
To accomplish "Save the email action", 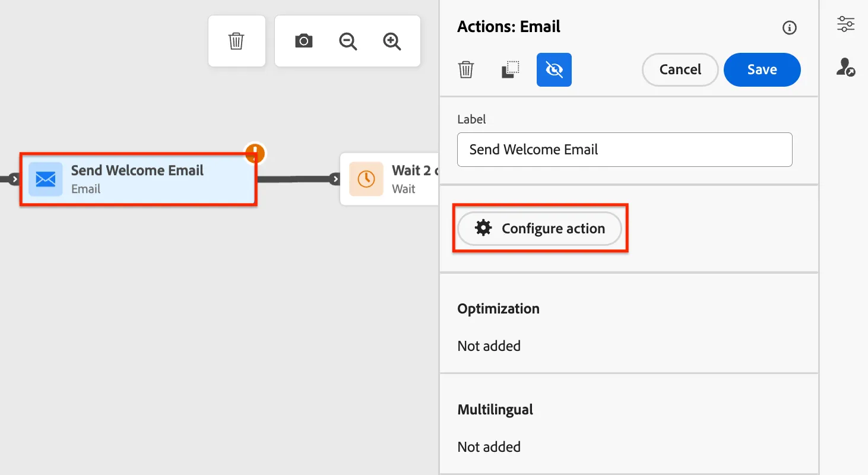I will (x=762, y=69).
